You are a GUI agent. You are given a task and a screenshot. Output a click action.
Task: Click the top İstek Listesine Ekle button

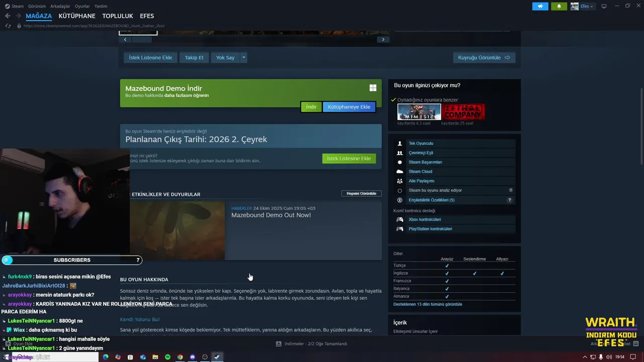[x=150, y=57]
